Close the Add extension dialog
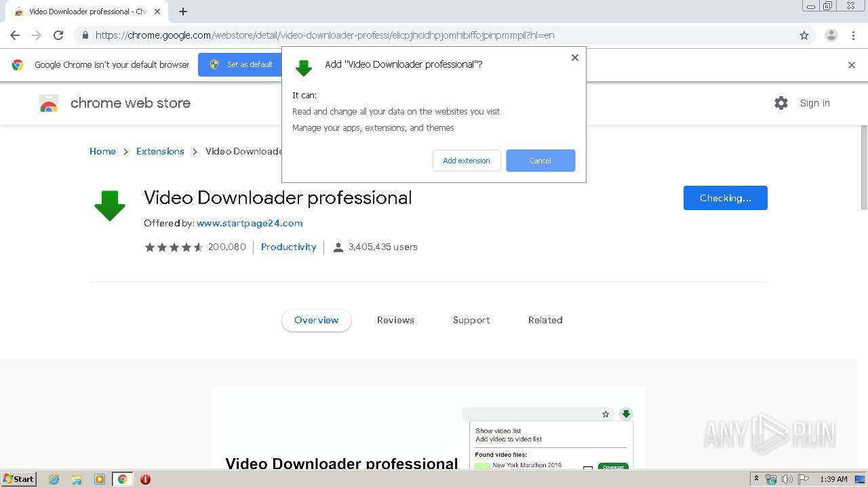Screen dimensions: 868x488 coord(575,58)
